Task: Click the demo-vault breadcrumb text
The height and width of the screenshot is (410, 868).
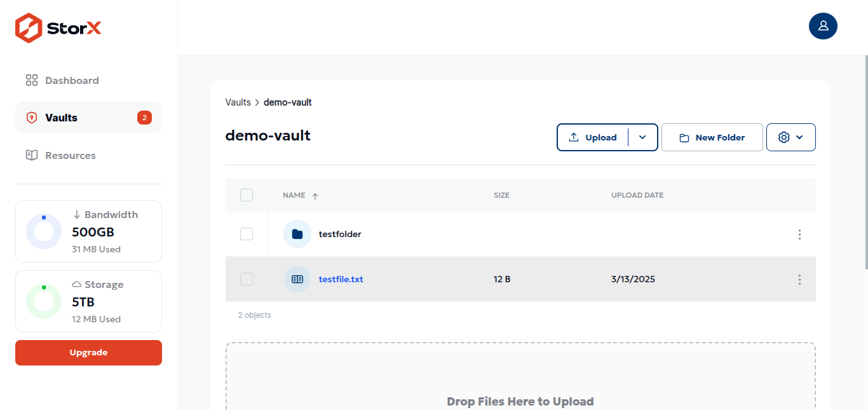Action: coord(288,102)
